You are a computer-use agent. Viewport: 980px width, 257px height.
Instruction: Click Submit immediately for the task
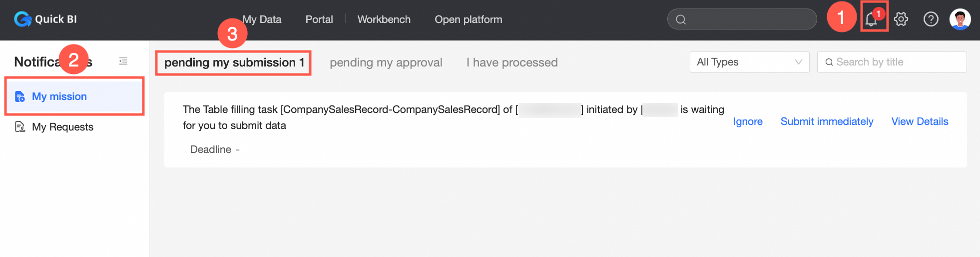pos(827,121)
